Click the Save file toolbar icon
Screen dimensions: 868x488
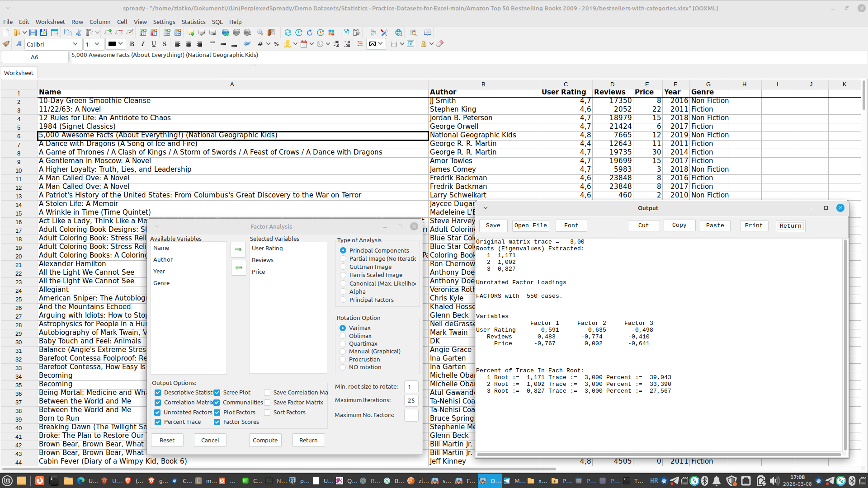click(33, 33)
